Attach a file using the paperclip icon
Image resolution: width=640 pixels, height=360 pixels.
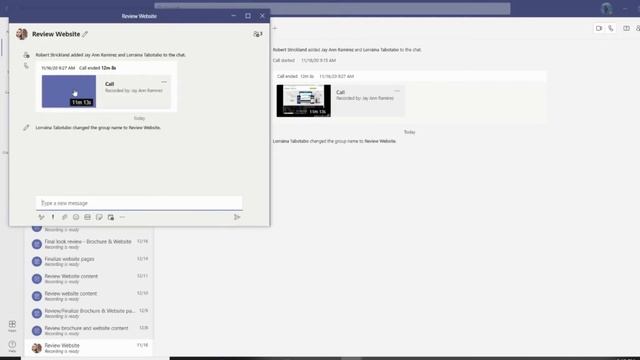(x=64, y=217)
